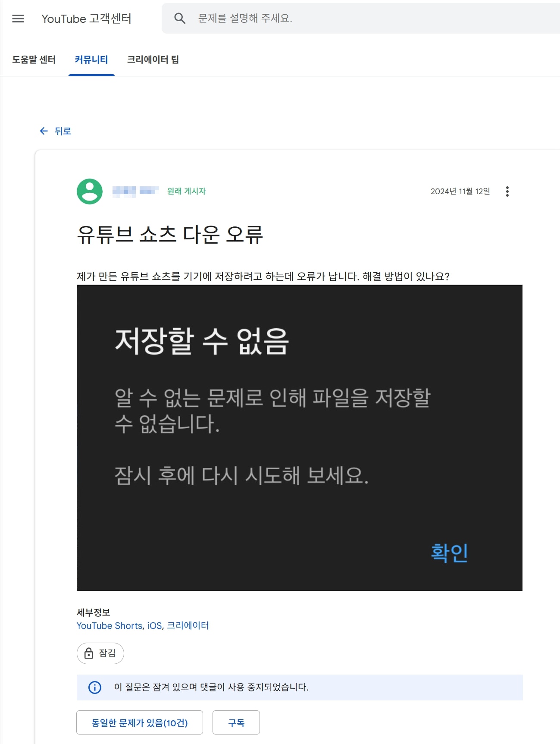
Task: Click the search magnifier icon
Action: pos(180,18)
